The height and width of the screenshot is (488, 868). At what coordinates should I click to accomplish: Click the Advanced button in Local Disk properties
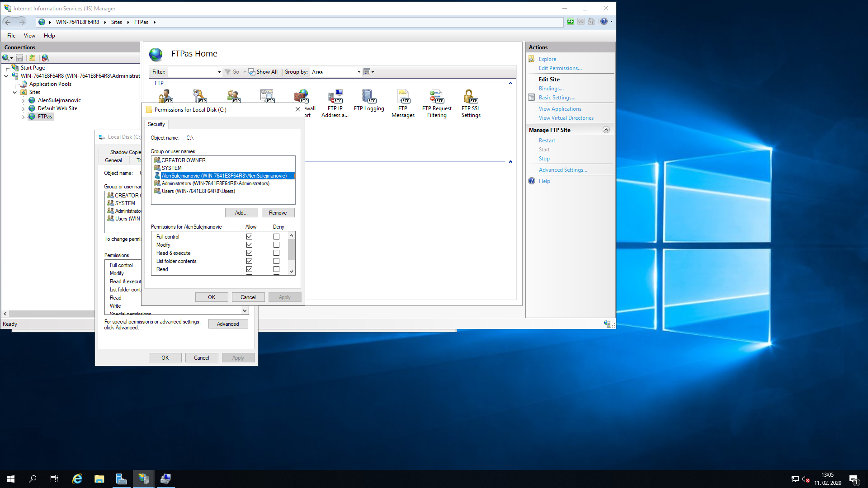point(228,324)
